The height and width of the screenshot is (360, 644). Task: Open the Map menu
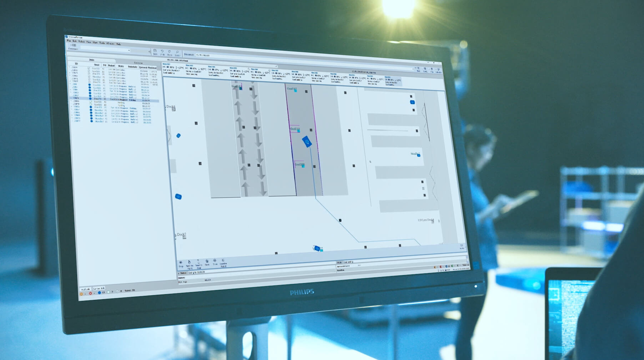pyautogui.click(x=89, y=42)
